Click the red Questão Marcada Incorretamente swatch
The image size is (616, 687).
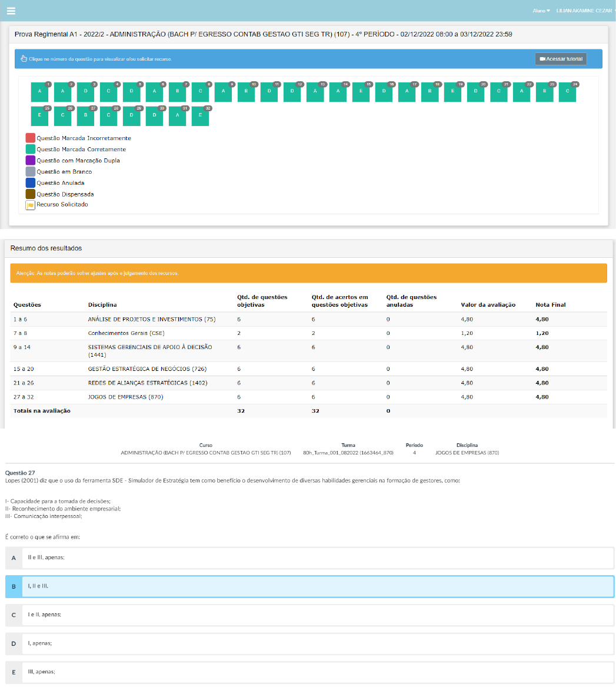click(x=31, y=138)
